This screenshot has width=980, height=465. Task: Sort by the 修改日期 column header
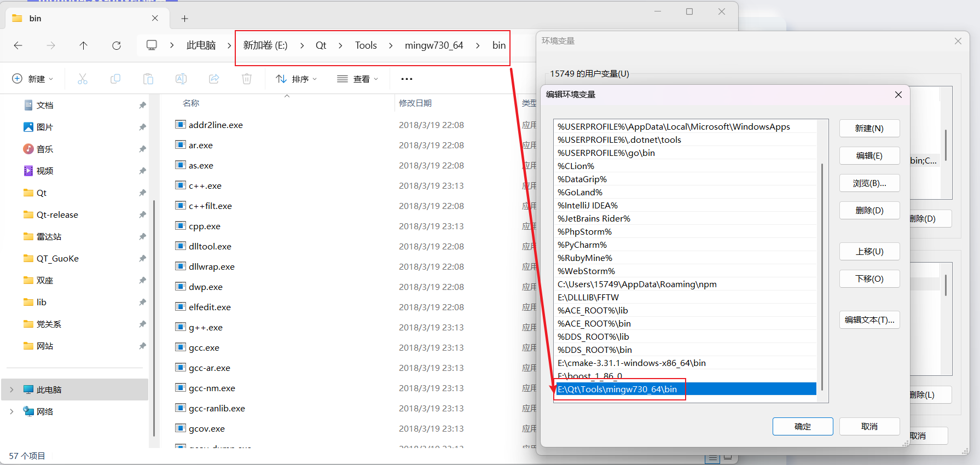(x=415, y=103)
